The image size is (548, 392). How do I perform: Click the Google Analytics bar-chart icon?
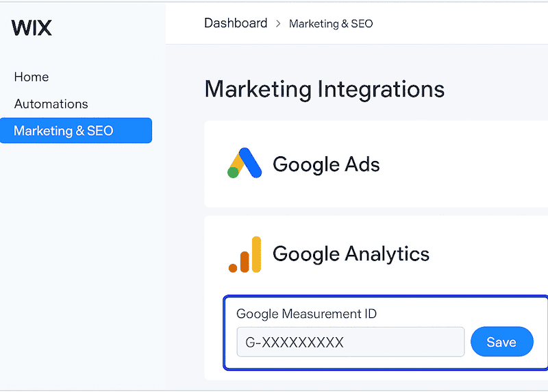point(245,254)
